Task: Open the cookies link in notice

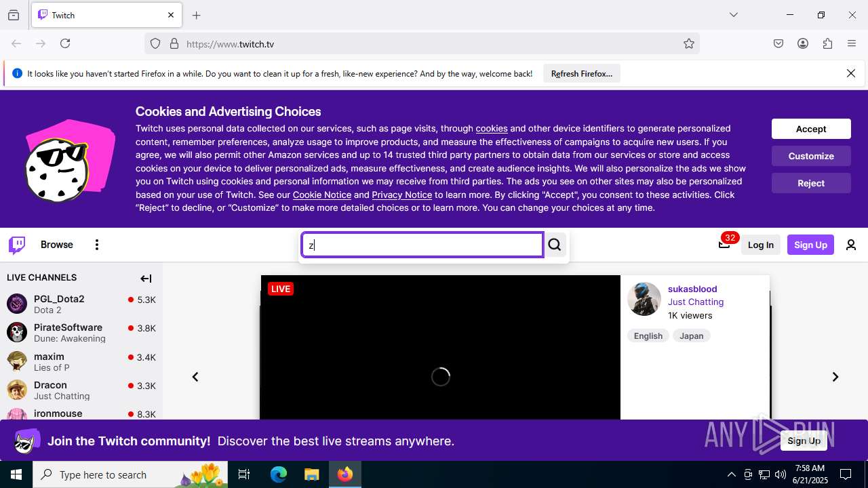Action: coord(492,128)
